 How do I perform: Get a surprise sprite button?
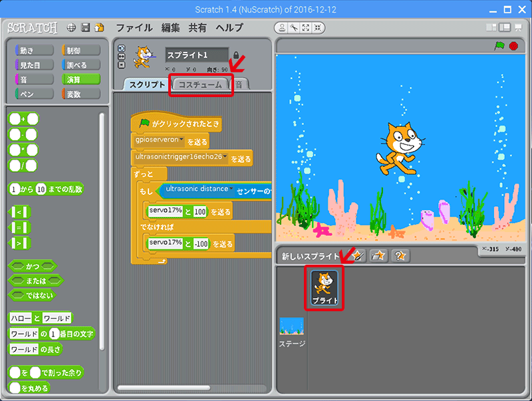(400, 256)
